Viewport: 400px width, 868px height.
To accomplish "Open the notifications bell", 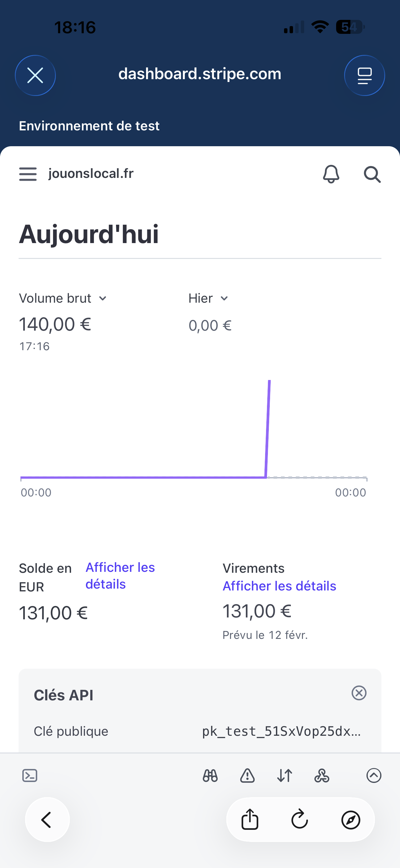I will coord(331,174).
